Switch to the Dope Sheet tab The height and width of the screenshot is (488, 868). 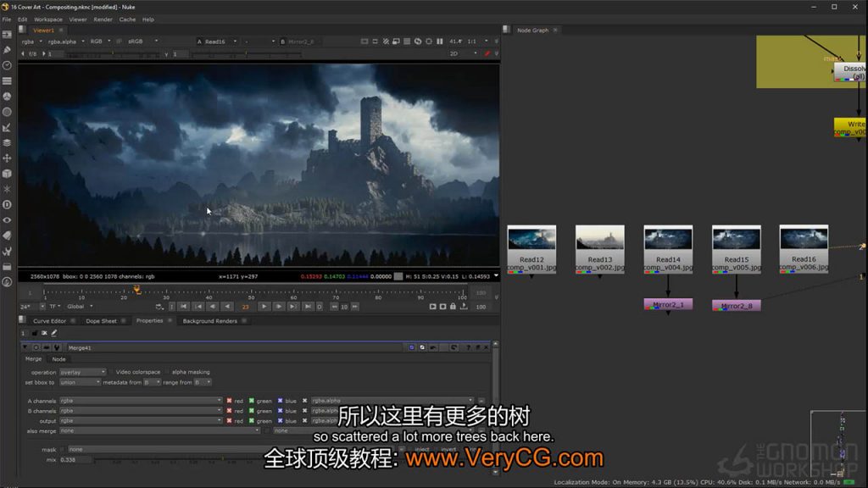(102, 321)
